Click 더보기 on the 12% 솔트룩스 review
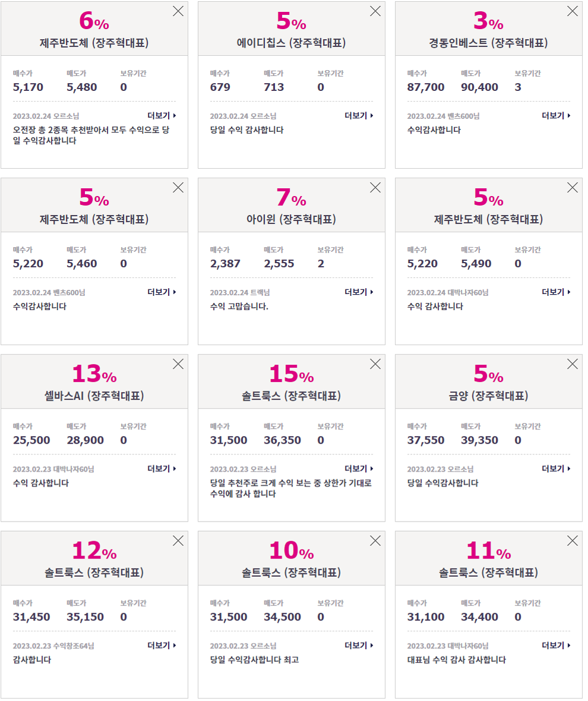This screenshot has height=701, width=588. [162, 646]
